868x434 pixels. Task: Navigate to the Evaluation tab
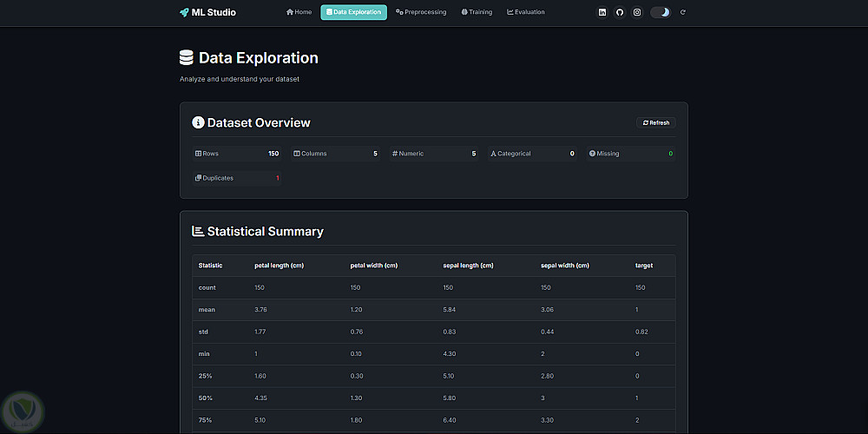(x=526, y=12)
